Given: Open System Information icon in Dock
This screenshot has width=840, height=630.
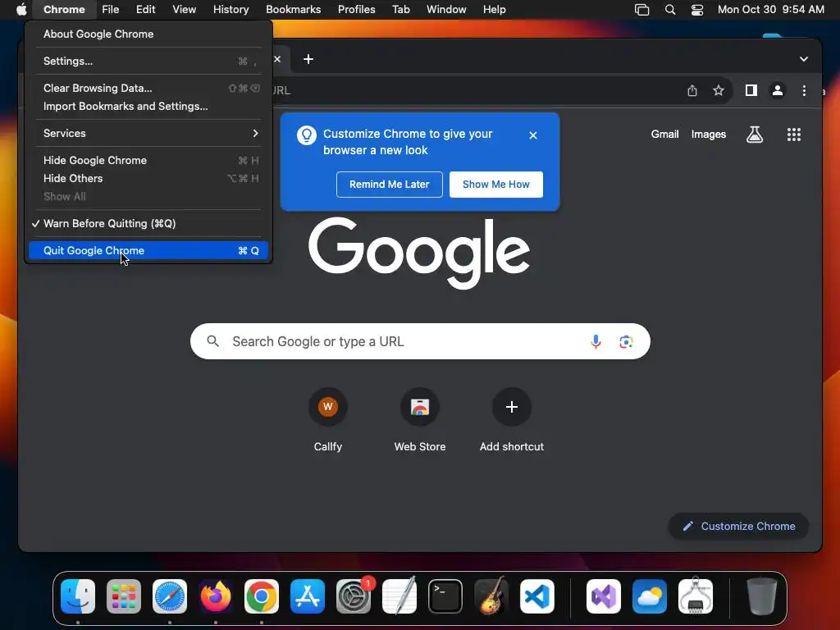Looking at the screenshot, I should (x=696, y=596).
